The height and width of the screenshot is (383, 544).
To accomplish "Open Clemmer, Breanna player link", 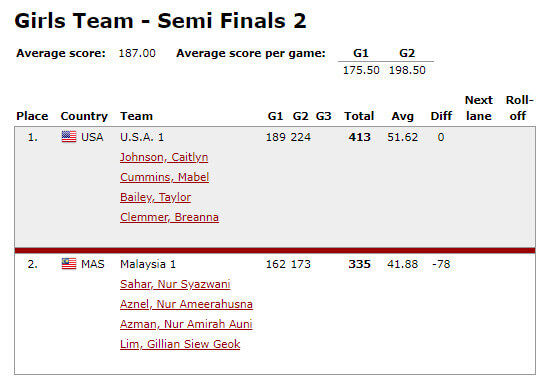I will (169, 217).
